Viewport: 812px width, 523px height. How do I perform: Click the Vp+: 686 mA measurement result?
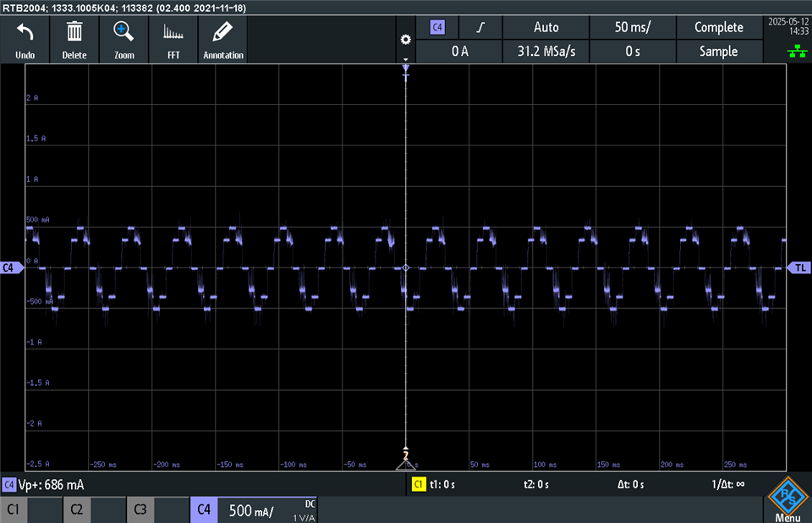pyautogui.click(x=51, y=485)
